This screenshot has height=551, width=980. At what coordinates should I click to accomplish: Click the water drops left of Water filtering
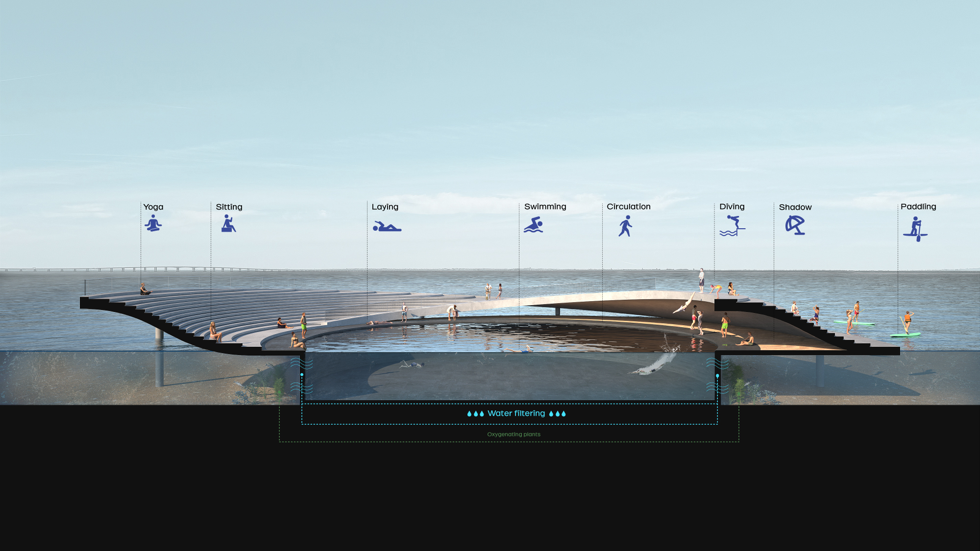475,414
